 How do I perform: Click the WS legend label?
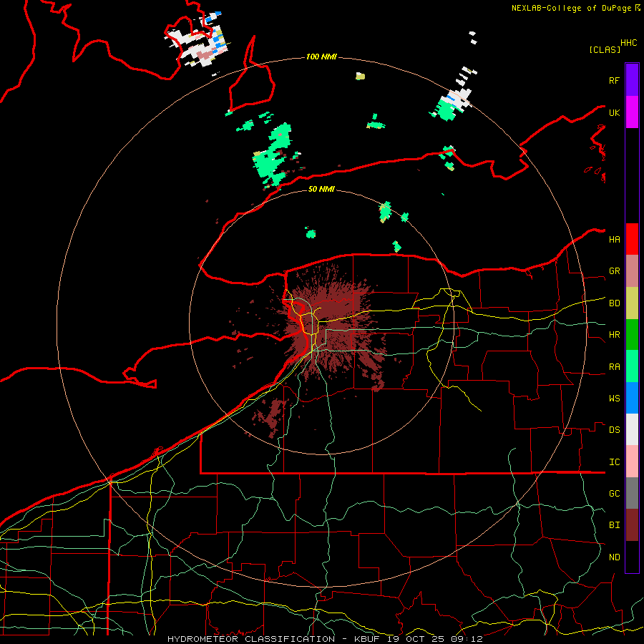click(x=614, y=399)
